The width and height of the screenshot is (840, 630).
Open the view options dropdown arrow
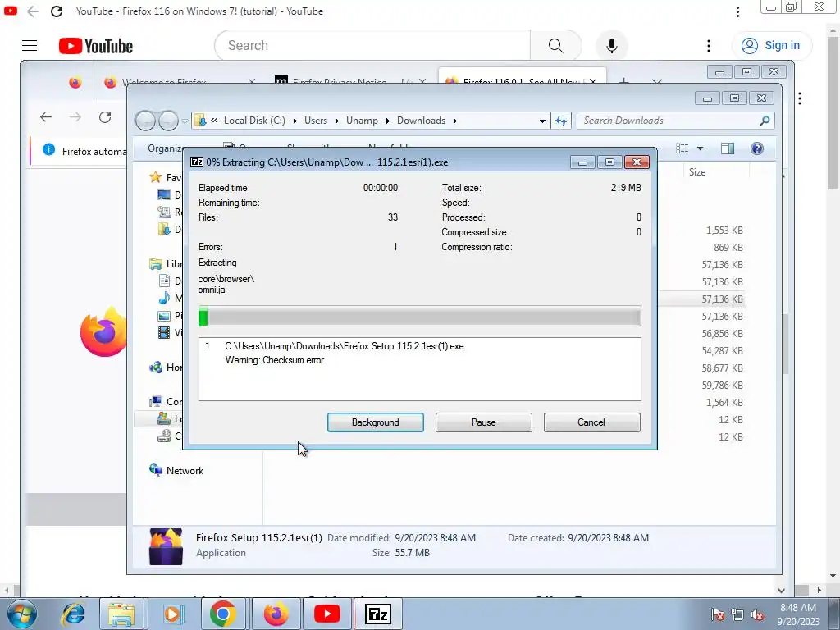(700, 148)
